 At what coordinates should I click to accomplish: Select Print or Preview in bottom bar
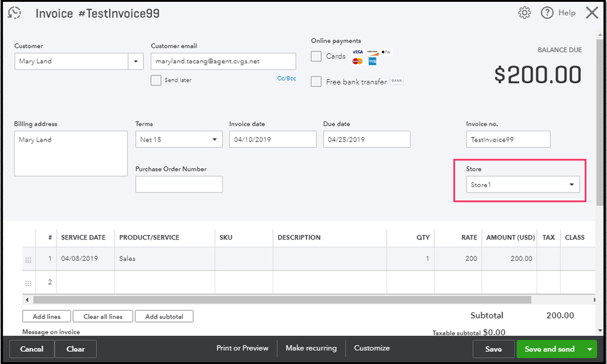(242, 348)
